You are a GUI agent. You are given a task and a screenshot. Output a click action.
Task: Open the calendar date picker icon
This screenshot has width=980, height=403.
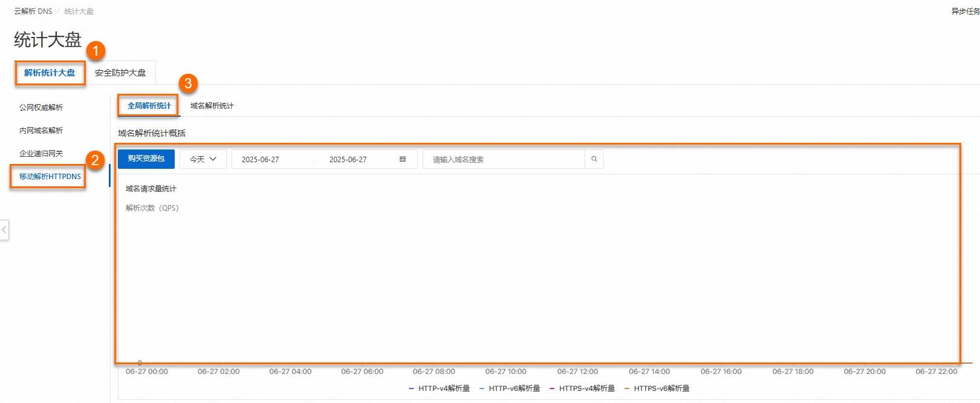pyautogui.click(x=403, y=159)
